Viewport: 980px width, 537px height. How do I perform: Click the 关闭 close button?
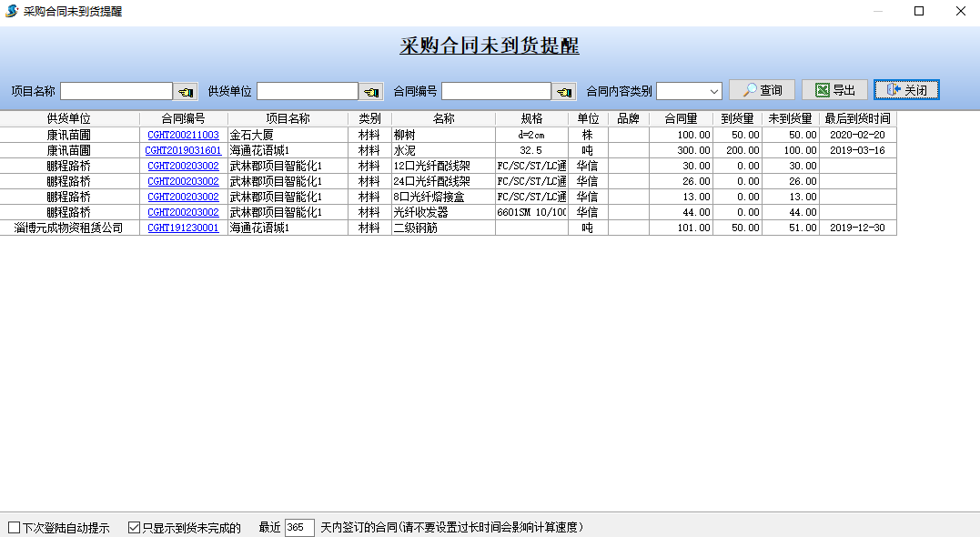(x=906, y=90)
